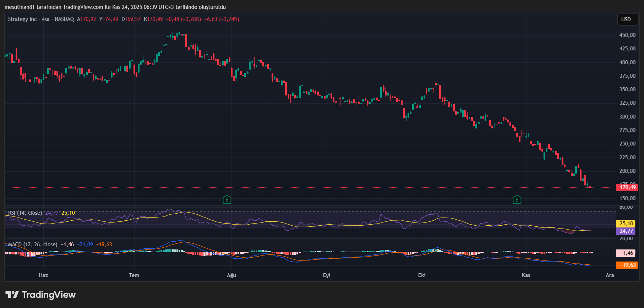The width and height of the screenshot is (644, 308).
Task: Select the RSI (14, close) indicator label
Action: tap(25, 213)
